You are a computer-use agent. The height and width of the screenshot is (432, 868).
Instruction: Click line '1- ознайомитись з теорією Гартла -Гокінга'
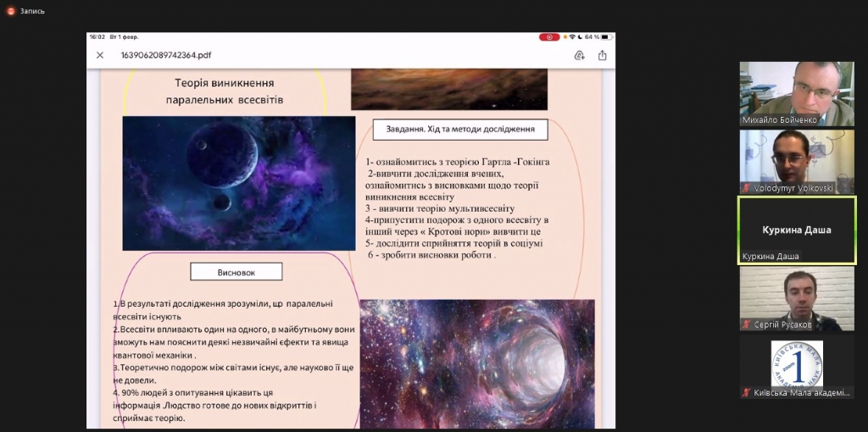pyautogui.click(x=457, y=162)
